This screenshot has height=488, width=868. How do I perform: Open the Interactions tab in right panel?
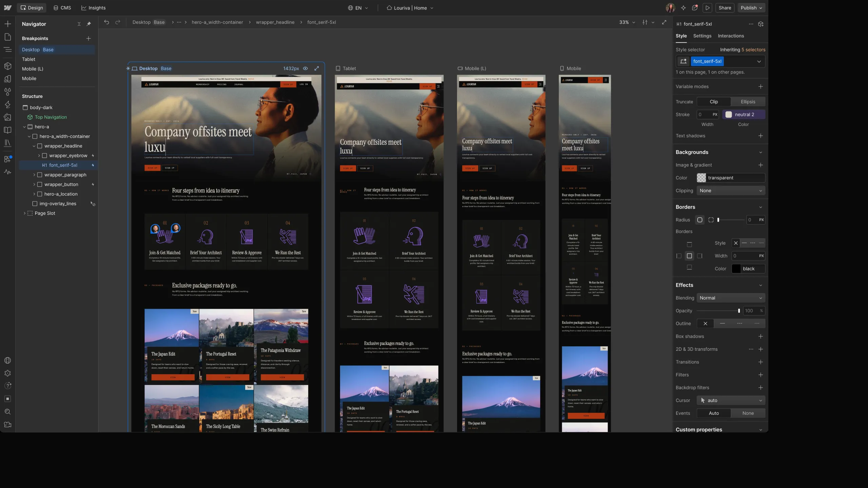point(731,36)
